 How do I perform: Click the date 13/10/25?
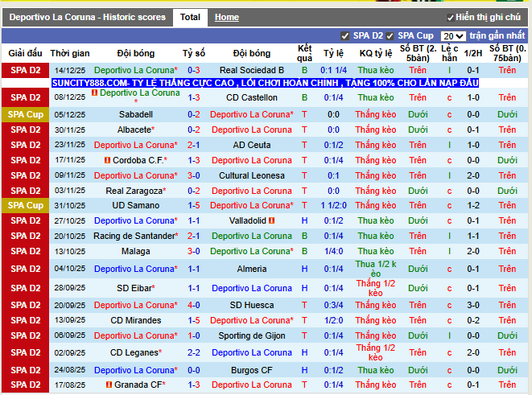pos(70,251)
